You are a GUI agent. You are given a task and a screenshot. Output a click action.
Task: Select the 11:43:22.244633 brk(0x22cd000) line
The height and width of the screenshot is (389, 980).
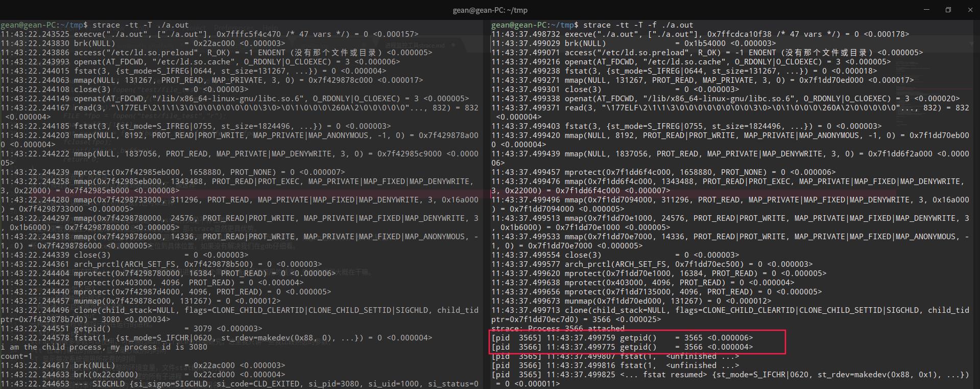(x=142, y=374)
